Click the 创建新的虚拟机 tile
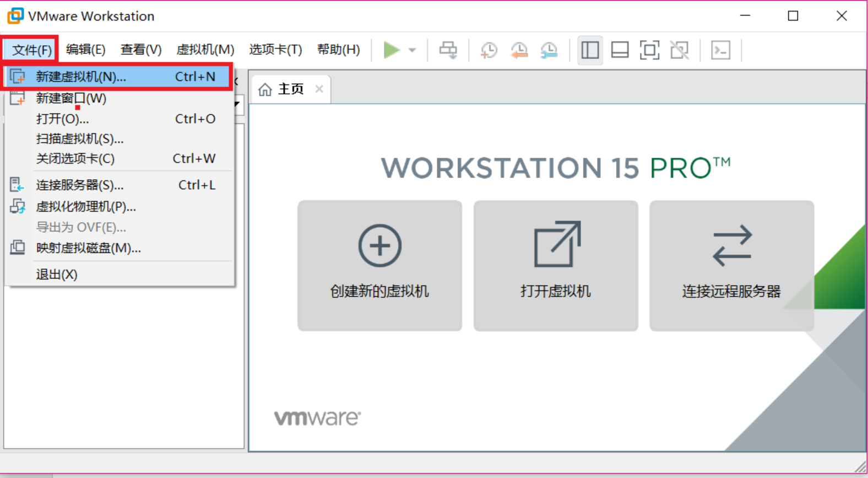The image size is (868, 478). [x=379, y=266]
